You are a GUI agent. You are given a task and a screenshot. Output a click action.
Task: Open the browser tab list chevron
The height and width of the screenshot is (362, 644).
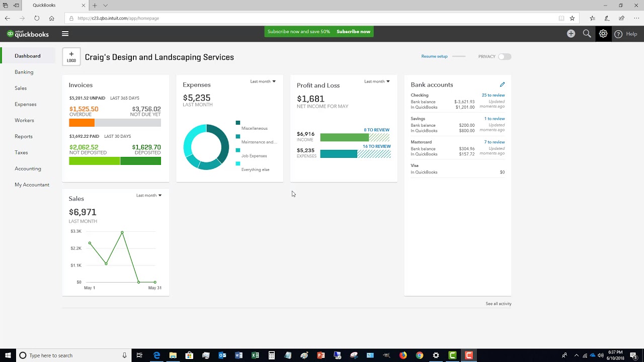click(x=105, y=5)
